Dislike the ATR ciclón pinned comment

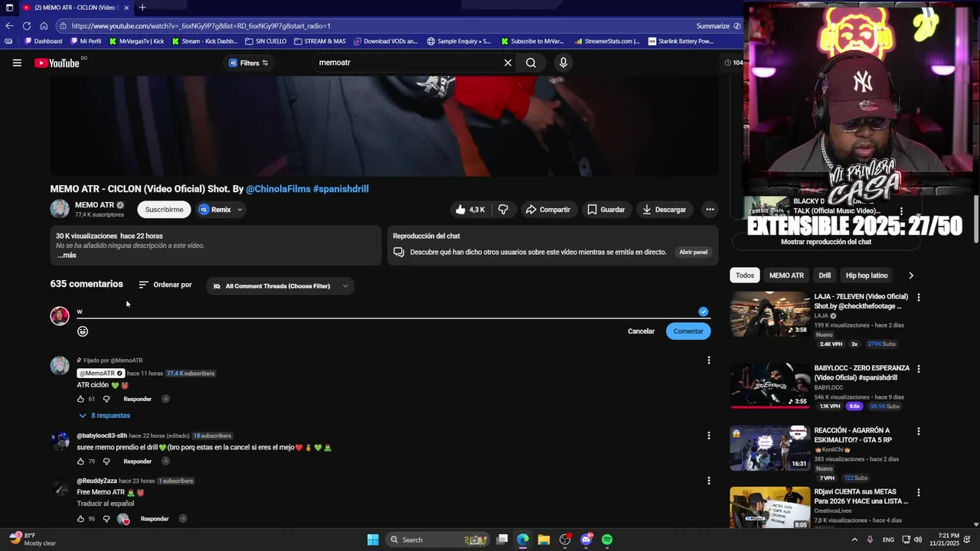tap(106, 399)
